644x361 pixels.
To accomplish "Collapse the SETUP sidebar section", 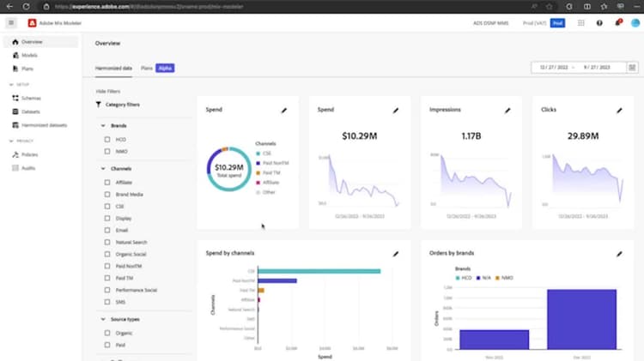I will pyautogui.click(x=11, y=85).
